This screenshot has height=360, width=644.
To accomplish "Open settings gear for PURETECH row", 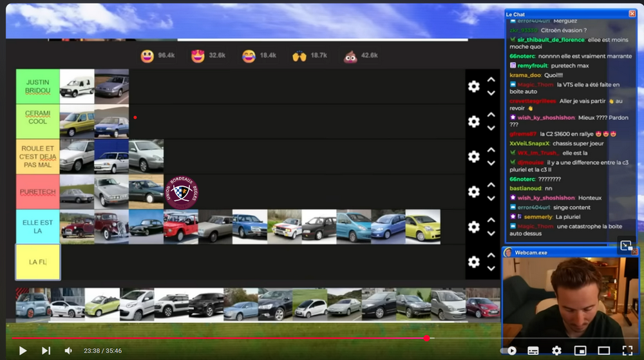I will click(474, 192).
